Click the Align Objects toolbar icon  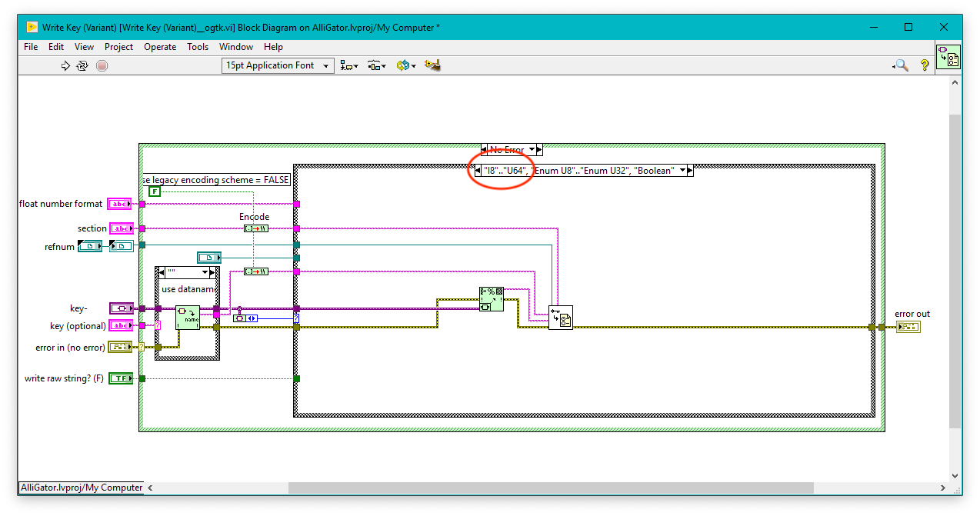(x=346, y=65)
